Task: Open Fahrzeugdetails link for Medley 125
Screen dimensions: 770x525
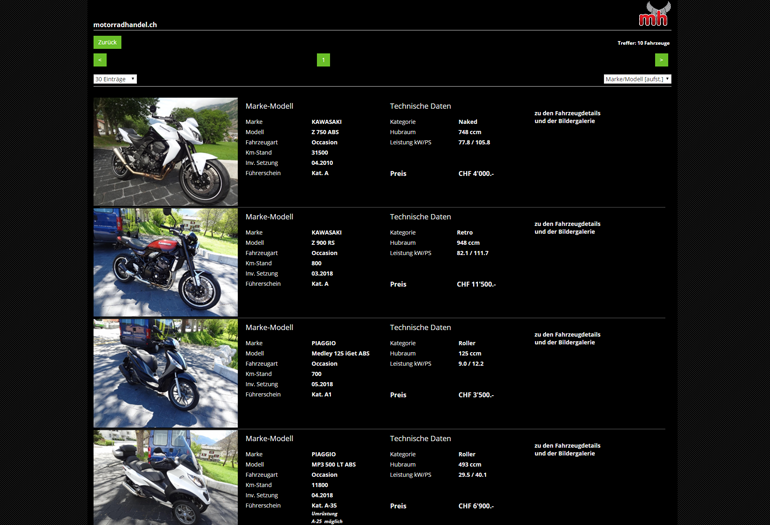Action: 567,338
